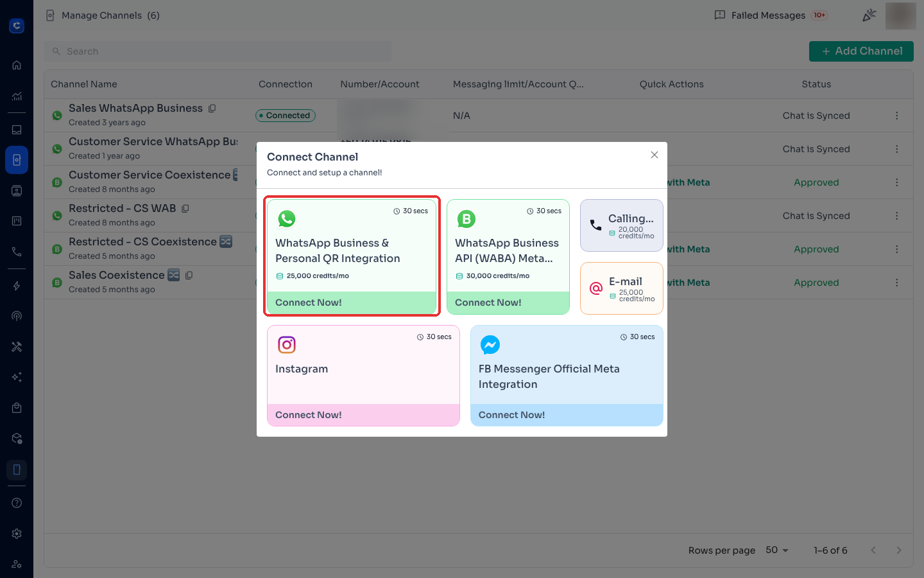The image size is (924, 578).
Task: Open the inbox icon in the sidebar
Action: click(17, 130)
